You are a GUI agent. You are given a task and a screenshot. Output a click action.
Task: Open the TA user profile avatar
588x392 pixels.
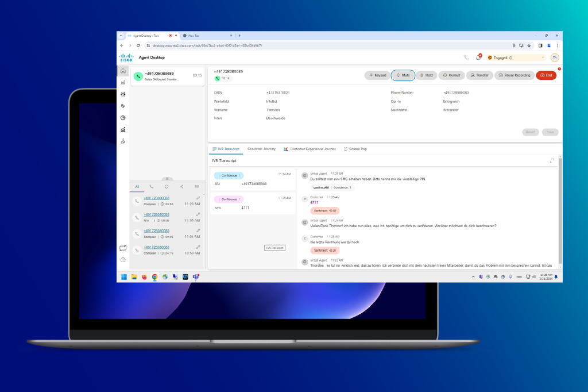555,57
